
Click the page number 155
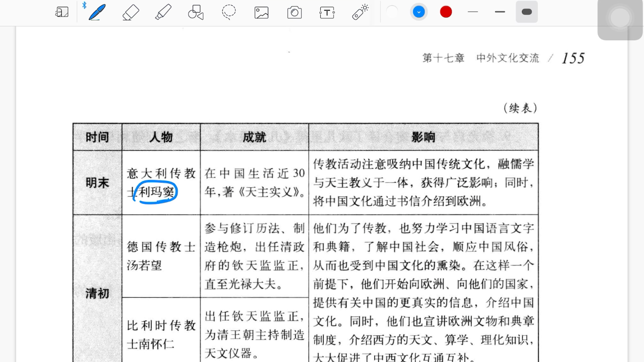click(x=573, y=58)
